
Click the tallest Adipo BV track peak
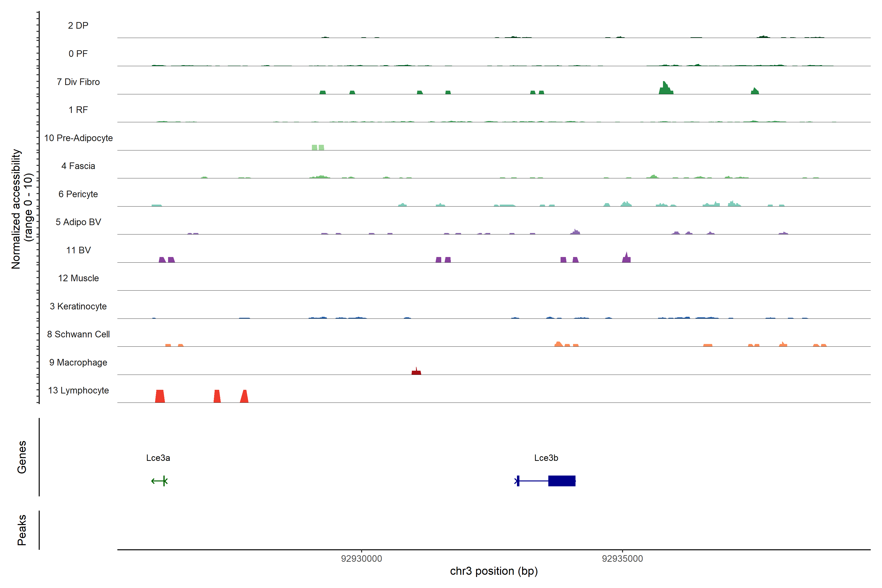click(575, 232)
